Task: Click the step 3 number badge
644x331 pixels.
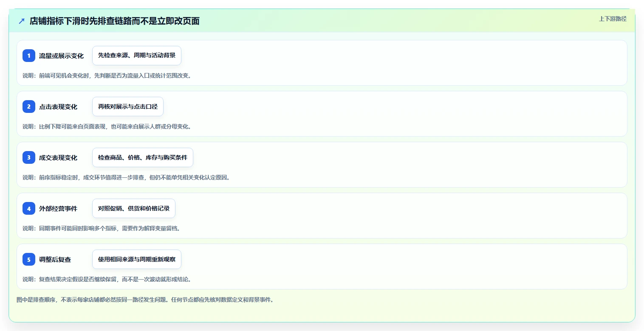Action: point(29,157)
